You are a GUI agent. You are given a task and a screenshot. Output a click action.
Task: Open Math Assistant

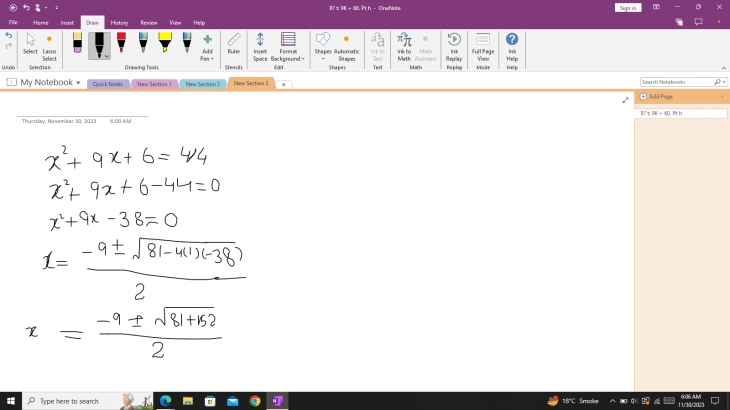click(x=425, y=47)
